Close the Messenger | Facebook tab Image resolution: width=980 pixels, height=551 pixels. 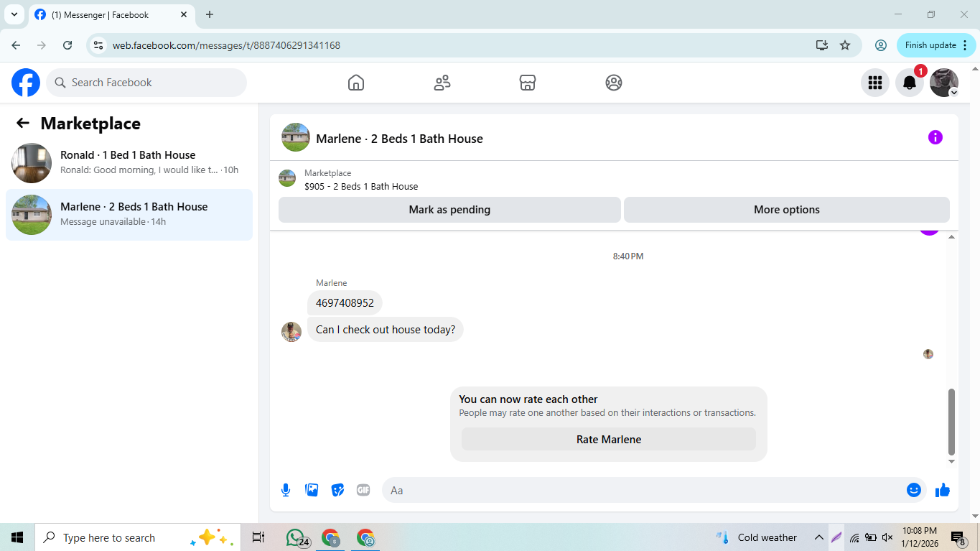click(184, 14)
